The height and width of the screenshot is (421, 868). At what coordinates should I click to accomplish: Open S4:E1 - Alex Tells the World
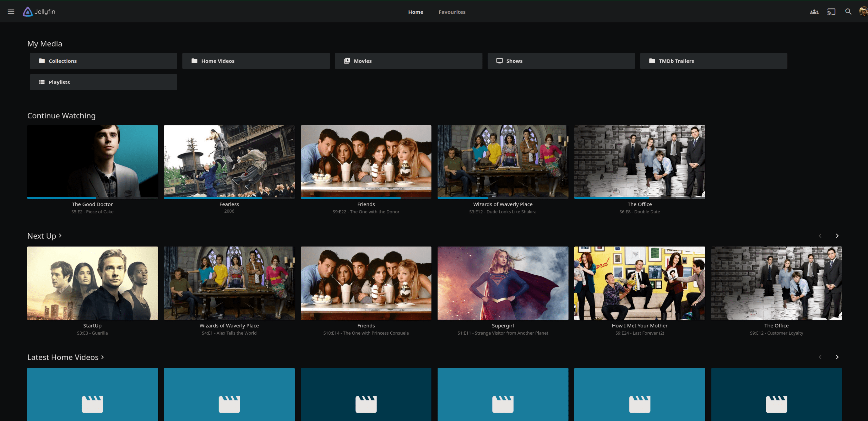click(x=229, y=333)
